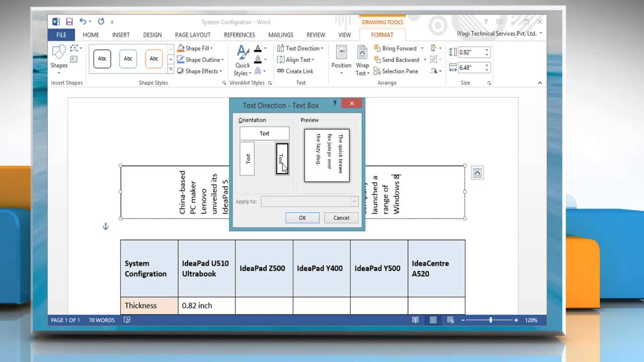Open the Shapes gallery
The width and height of the screenshot is (644, 362).
59,59
